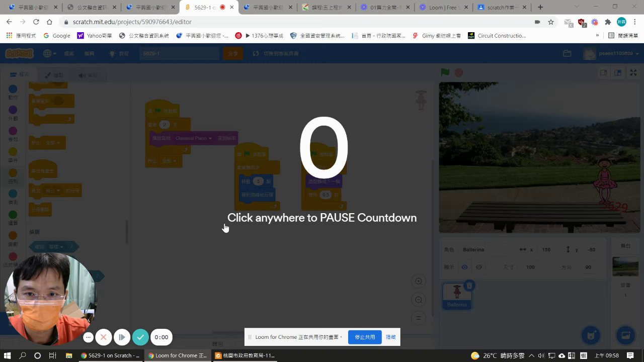Screen dimensions: 644x362
Task: Switch to 程式 code tab
Action: point(19,75)
